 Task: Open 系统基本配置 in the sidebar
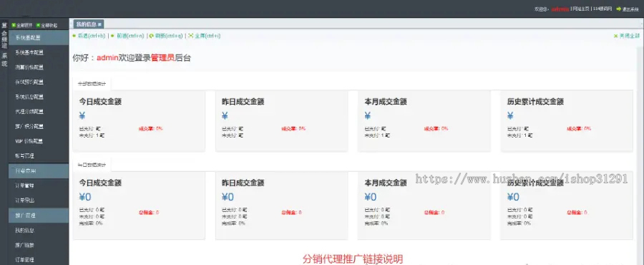(29, 52)
